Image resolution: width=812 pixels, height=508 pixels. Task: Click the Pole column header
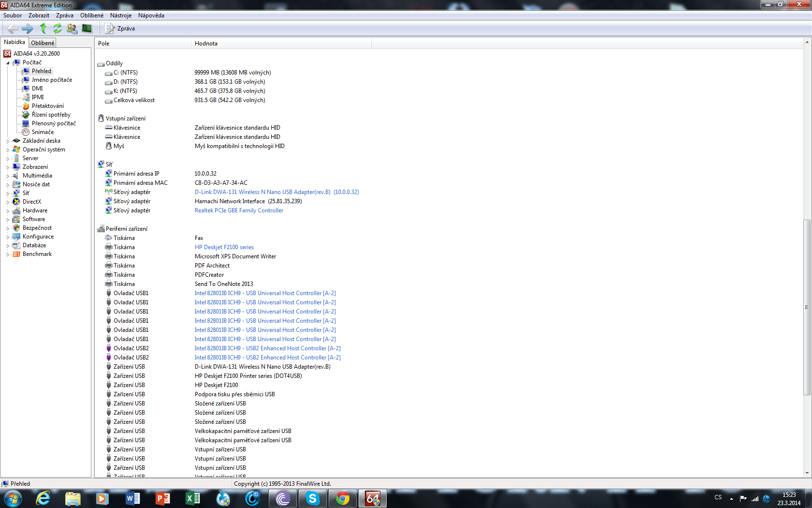(143, 44)
